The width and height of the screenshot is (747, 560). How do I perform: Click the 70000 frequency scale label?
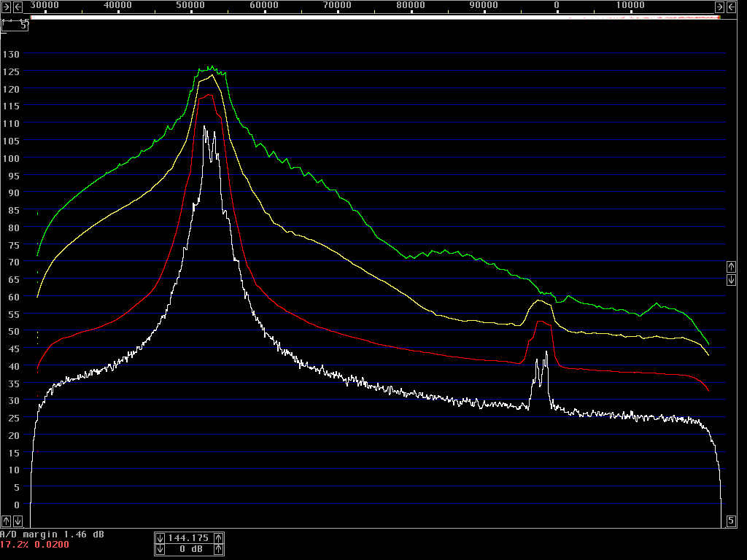337,5
